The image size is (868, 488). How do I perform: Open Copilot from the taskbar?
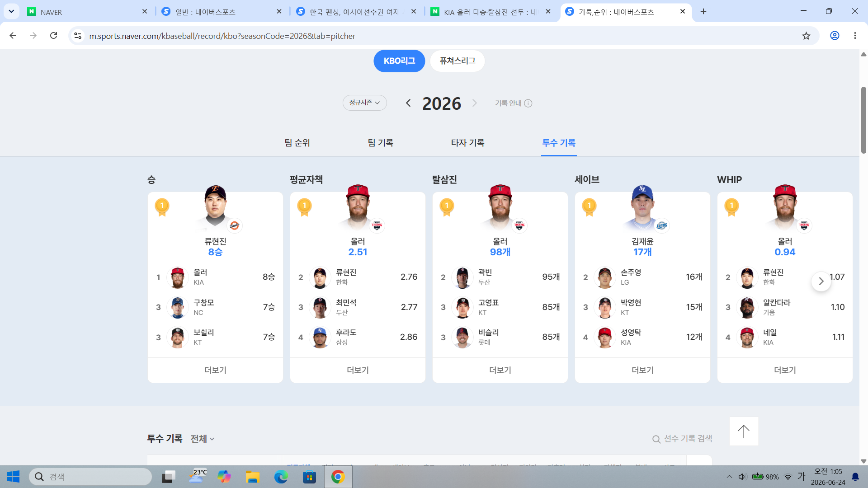224,477
